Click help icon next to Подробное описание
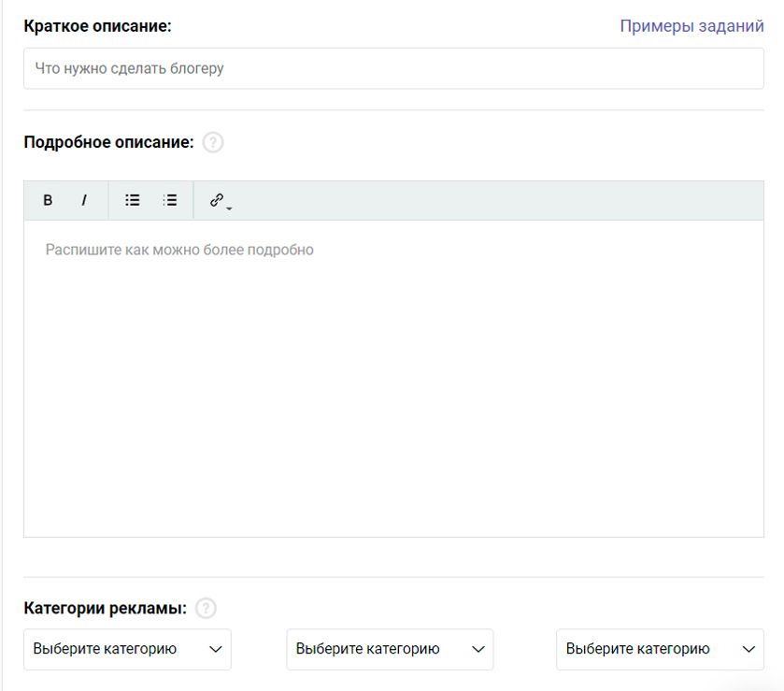784x691 pixels. click(x=213, y=142)
